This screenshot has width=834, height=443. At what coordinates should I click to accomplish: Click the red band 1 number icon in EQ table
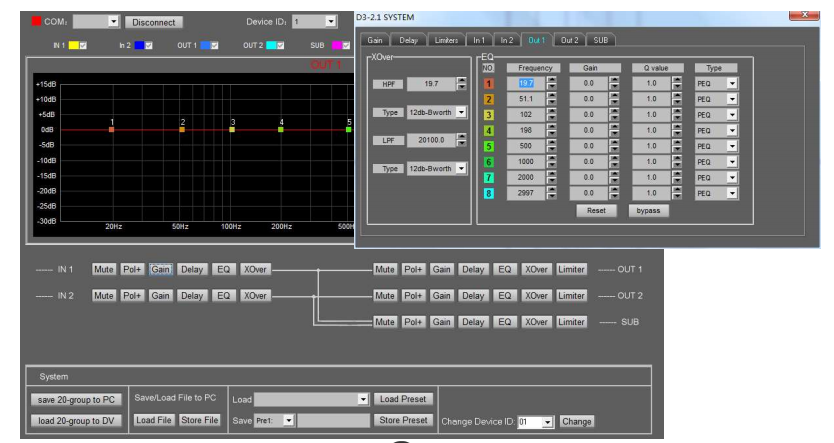pos(489,83)
